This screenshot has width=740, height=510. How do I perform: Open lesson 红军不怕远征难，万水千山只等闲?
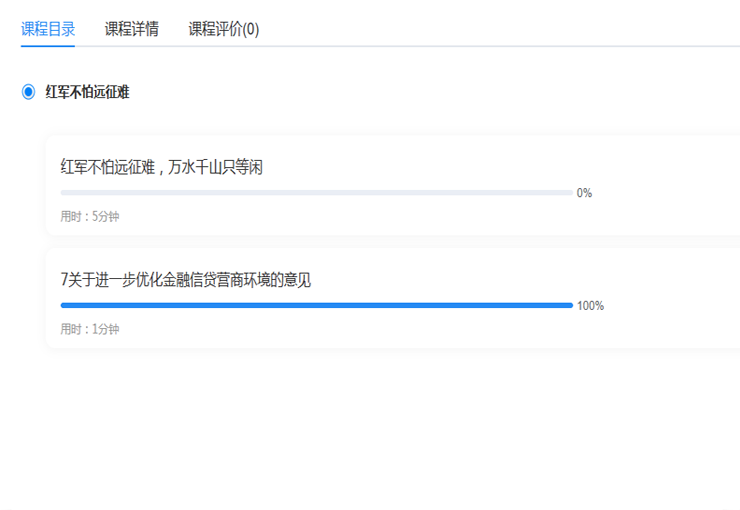[161, 167]
